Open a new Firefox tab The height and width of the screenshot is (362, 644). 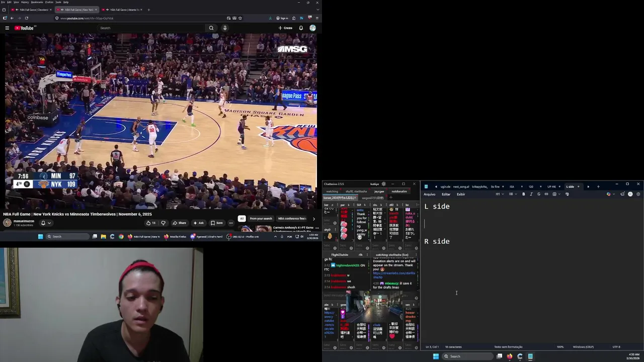pyautogui.click(x=148, y=10)
